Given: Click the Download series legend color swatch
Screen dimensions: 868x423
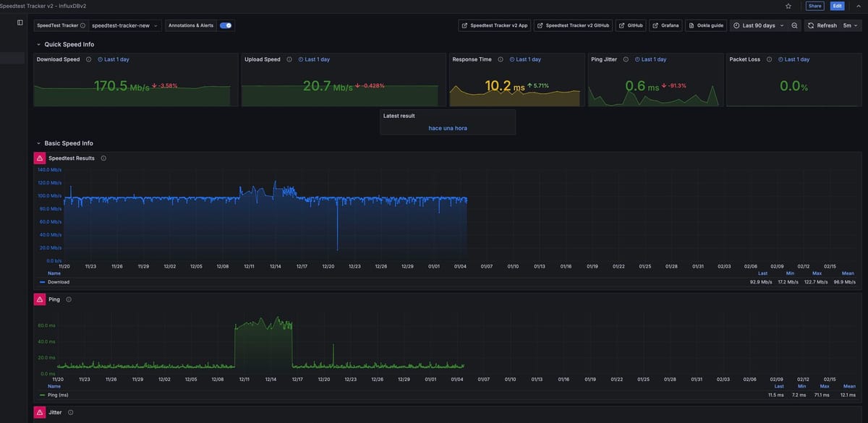Looking at the screenshot, I should click(x=41, y=281).
